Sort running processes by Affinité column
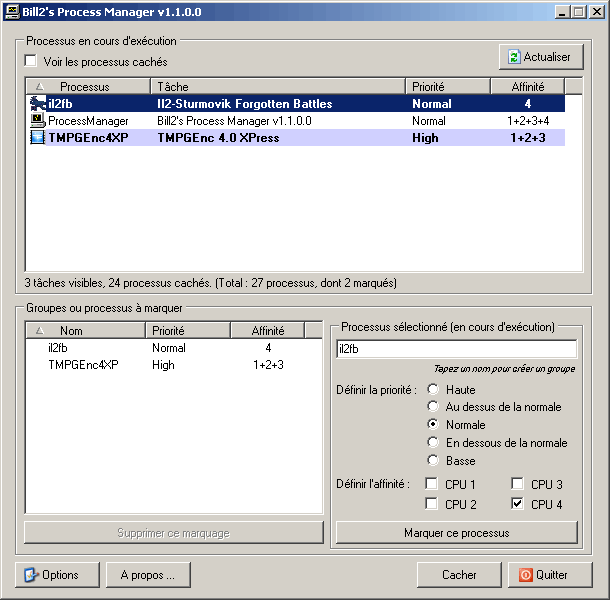The height and width of the screenshot is (600, 610). click(x=528, y=86)
